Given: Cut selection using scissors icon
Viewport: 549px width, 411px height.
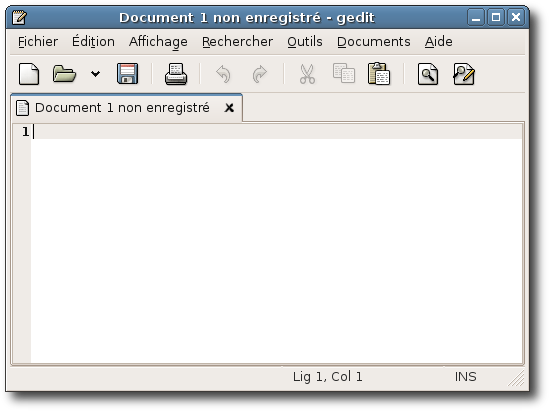Looking at the screenshot, I should pyautogui.click(x=307, y=74).
